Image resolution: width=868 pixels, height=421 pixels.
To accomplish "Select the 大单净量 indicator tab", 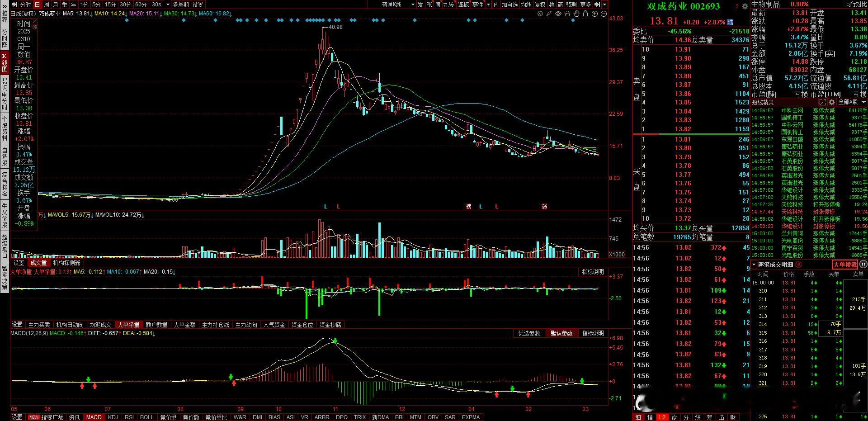I will pyautogui.click(x=129, y=325).
